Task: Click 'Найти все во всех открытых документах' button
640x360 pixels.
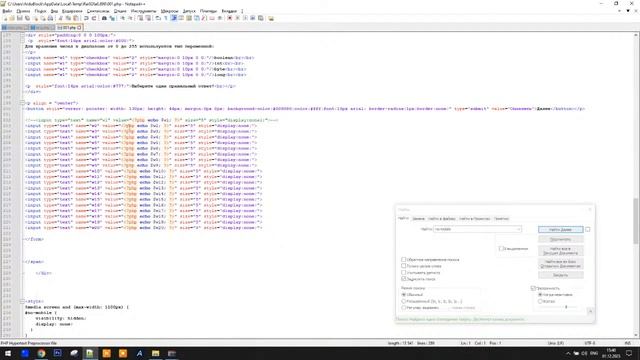Action: (560, 264)
